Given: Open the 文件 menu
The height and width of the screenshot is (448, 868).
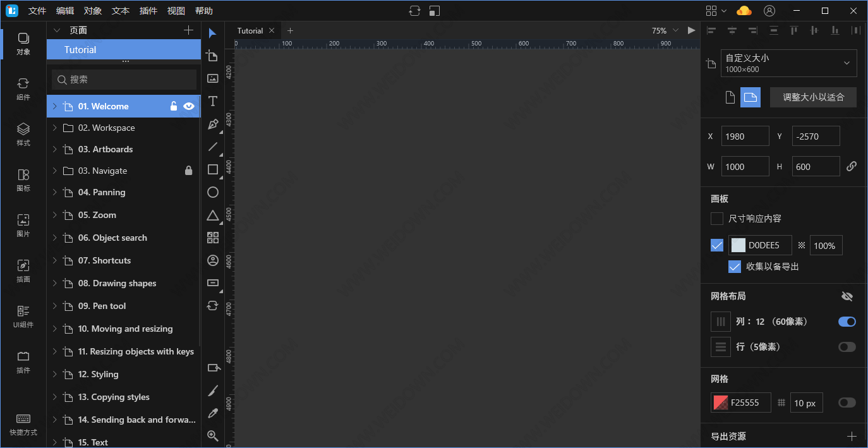Looking at the screenshot, I should pyautogui.click(x=37, y=11).
